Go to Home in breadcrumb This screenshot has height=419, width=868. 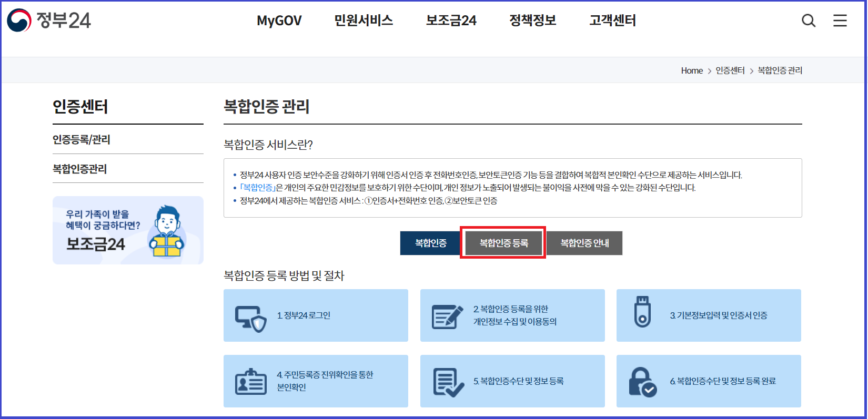point(692,70)
